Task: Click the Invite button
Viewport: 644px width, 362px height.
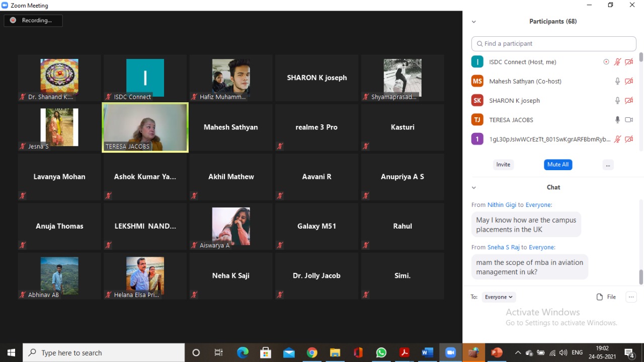Action: click(x=503, y=165)
